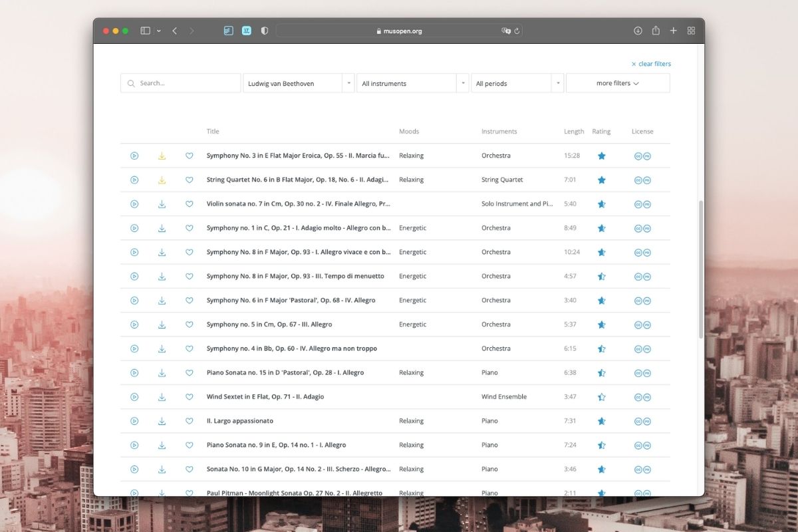Favorite Symphony no. 8 Tempo di menuetto
Screen dimensions: 798x532
click(x=189, y=277)
